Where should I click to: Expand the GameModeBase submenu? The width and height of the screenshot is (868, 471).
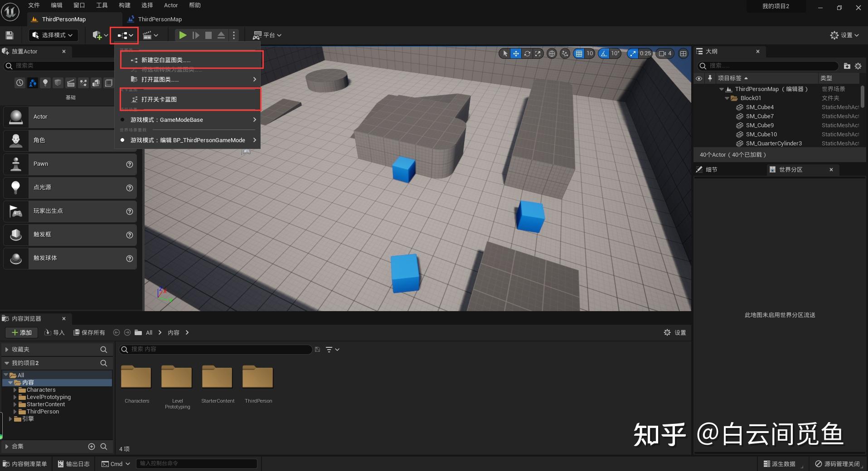[x=255, y=120]
